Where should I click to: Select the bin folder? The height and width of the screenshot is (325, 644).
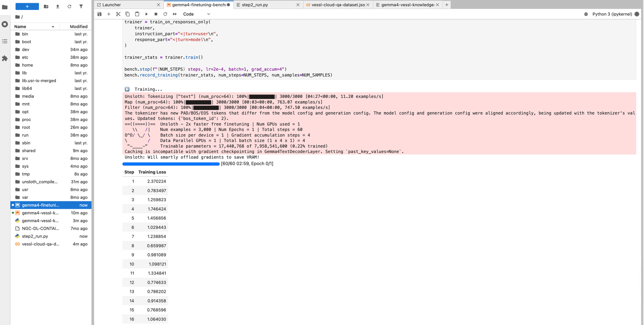click(51, 34)
